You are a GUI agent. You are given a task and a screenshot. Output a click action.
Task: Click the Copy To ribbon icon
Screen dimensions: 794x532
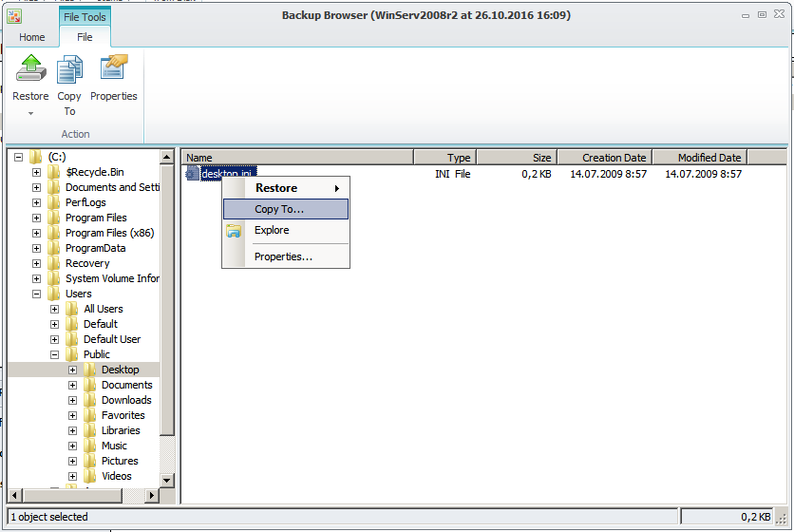tap(69, 69)
